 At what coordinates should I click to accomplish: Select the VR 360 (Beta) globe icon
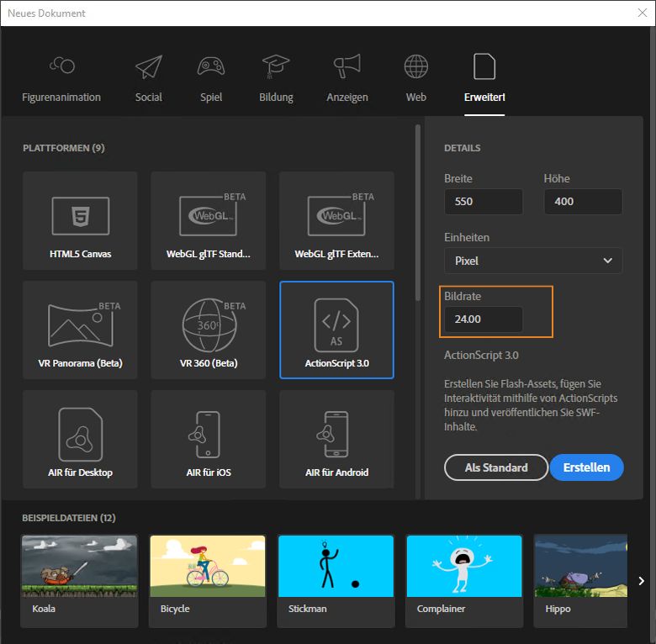point(214,325)
